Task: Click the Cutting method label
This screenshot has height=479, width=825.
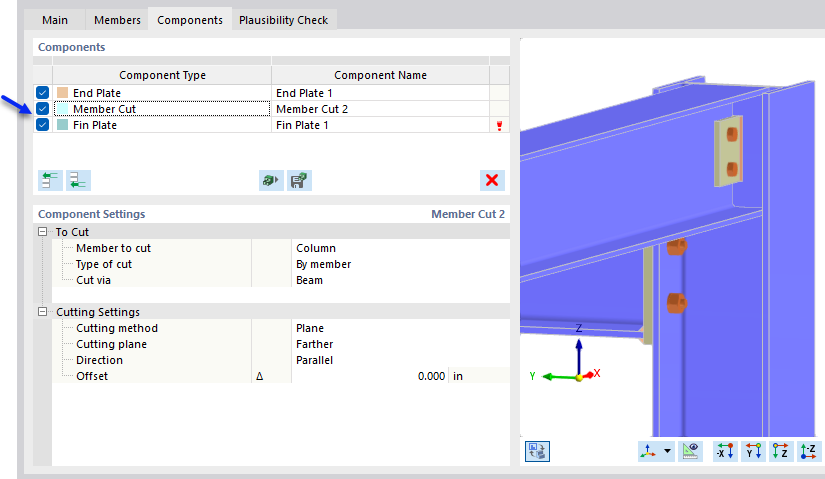Action: [x=117, y=328]
